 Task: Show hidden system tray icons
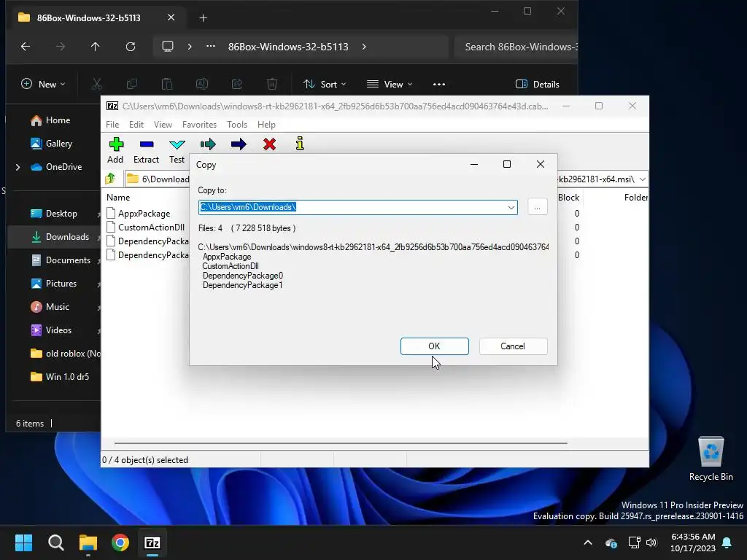588,542
